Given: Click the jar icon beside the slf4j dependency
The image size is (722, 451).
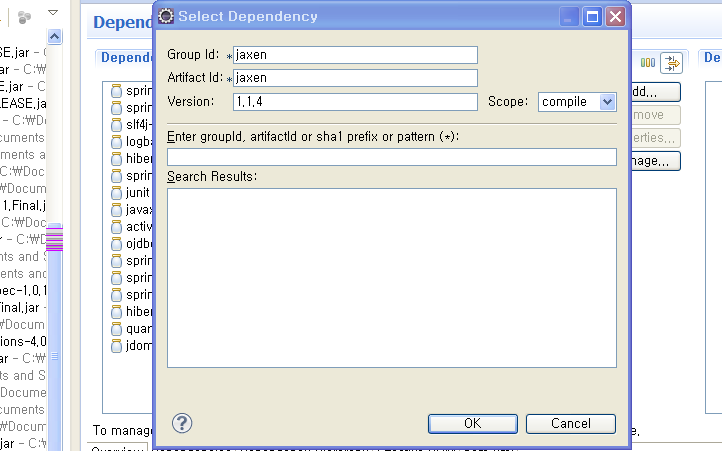Looking at the screenshot, I should click(x=116, y=125).
